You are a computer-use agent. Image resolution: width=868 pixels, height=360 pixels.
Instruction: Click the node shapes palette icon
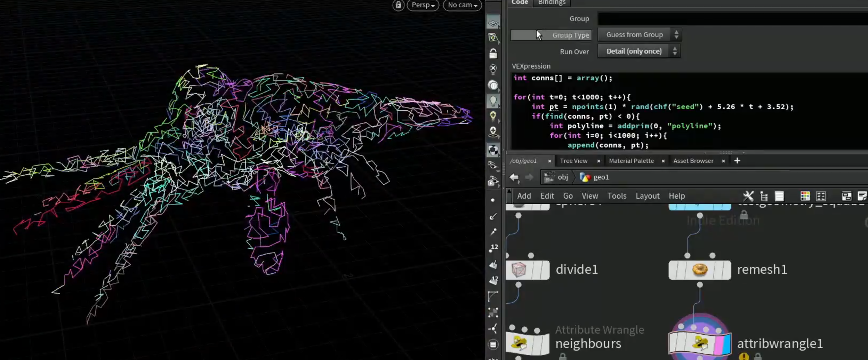pos(821,196)
